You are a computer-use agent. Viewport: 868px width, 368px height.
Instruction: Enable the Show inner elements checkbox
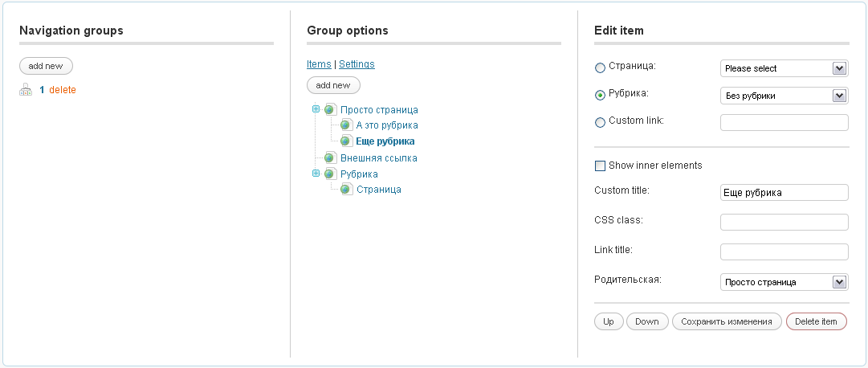click(600, 166)
